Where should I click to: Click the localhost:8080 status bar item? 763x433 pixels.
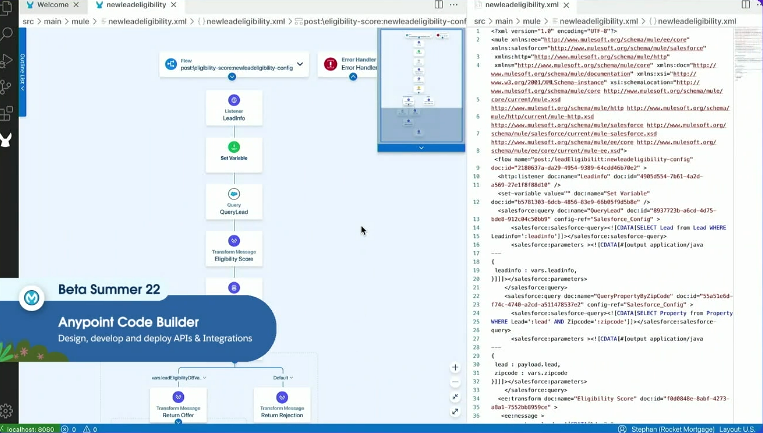[30, 429]
